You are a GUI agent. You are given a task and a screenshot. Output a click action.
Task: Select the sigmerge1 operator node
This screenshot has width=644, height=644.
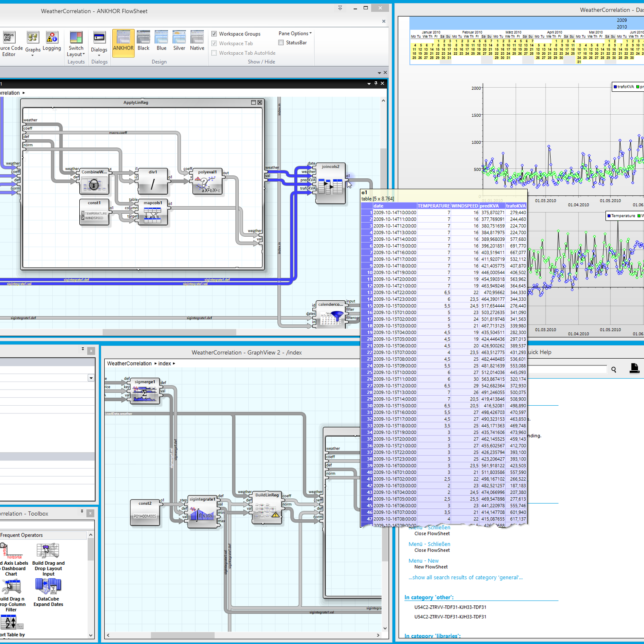(x=145, y=391)
